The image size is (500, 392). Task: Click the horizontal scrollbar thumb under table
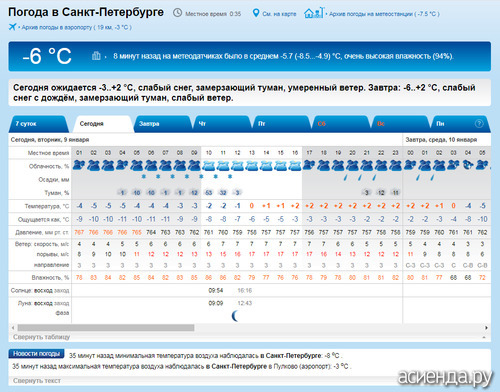(106, 328)
